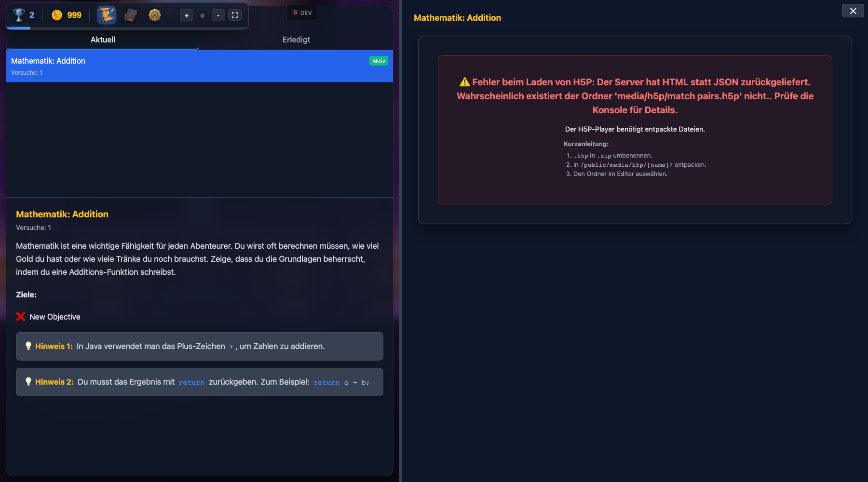Open the quest scroll log icon

(106, 15)
